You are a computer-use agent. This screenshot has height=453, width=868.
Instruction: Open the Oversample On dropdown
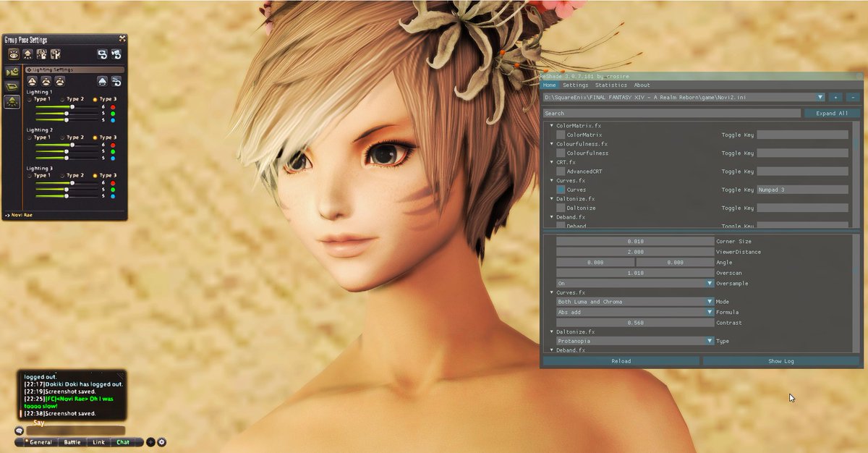(x=635, y=284)
